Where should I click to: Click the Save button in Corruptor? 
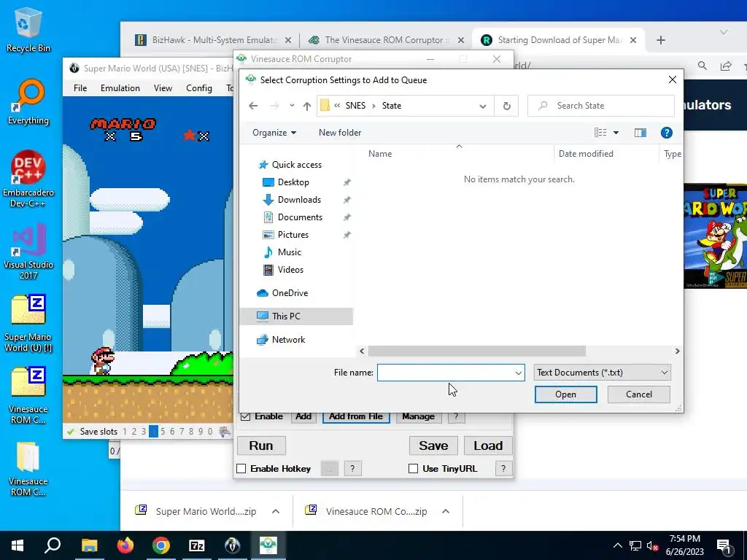point(433,446)
